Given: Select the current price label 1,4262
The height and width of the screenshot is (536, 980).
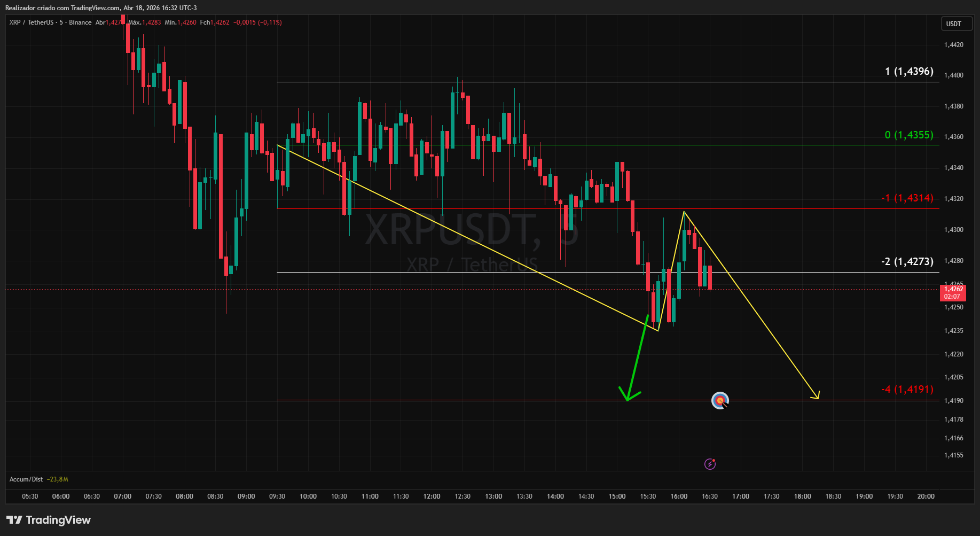Looking at the screenshot, I should tap(953, 293).
